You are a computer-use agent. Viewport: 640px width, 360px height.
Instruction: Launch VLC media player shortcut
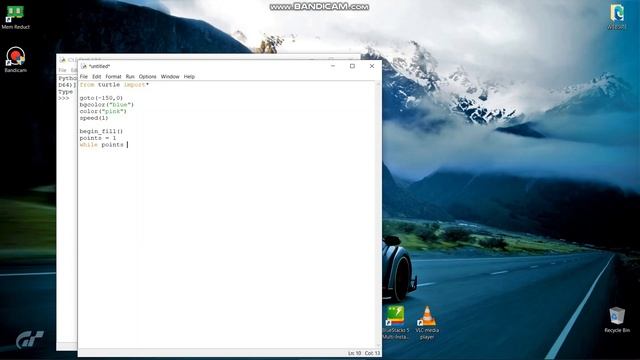coord(427,322)
